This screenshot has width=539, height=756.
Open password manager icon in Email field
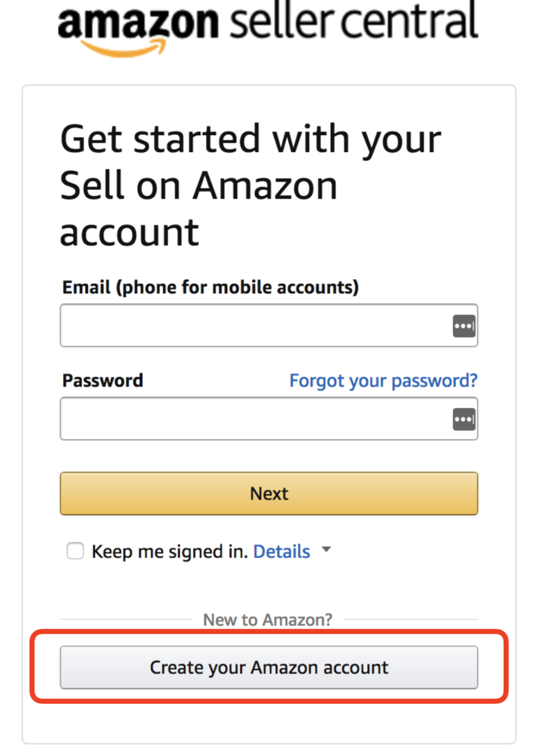(464, 327)
